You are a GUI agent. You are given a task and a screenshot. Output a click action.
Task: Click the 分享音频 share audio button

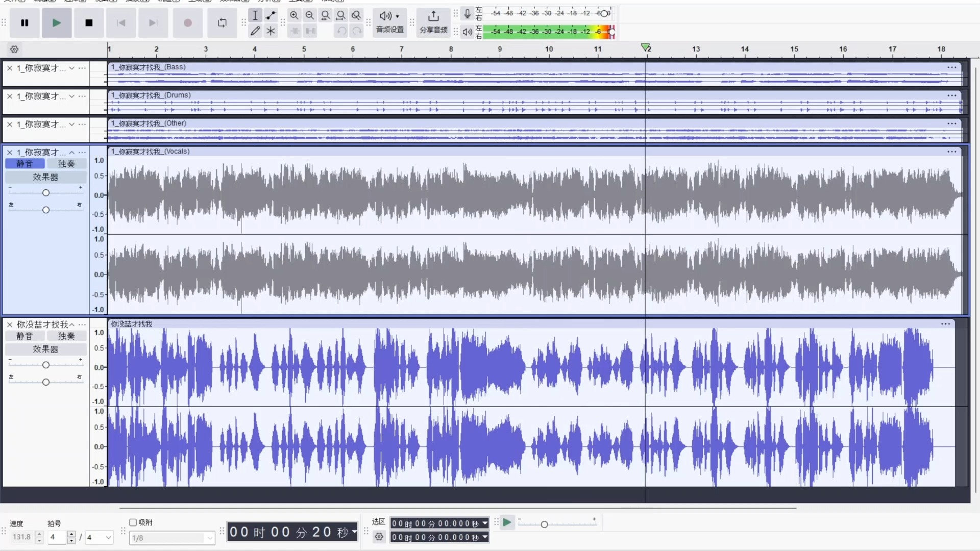[x=433, y=22]
